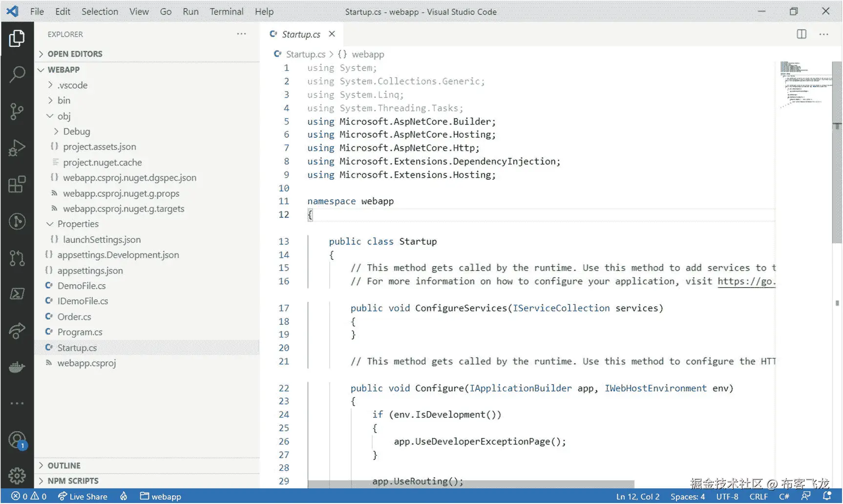Change file encoding UTF-8

coord(727,496)
